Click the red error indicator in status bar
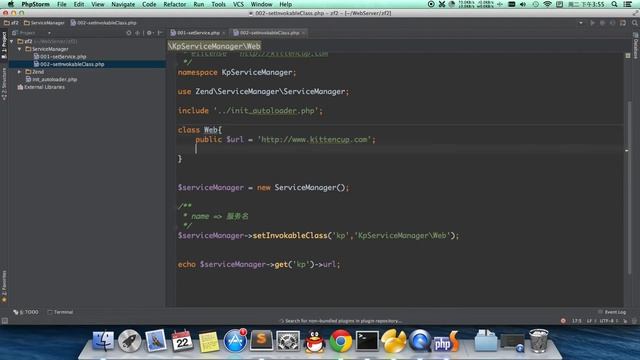 [x=563, y=321]
